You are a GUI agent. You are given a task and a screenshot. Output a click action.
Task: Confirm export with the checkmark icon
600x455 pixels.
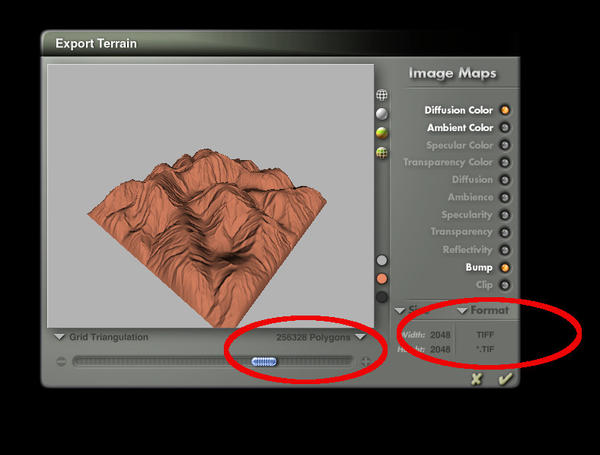pos(505,379)
